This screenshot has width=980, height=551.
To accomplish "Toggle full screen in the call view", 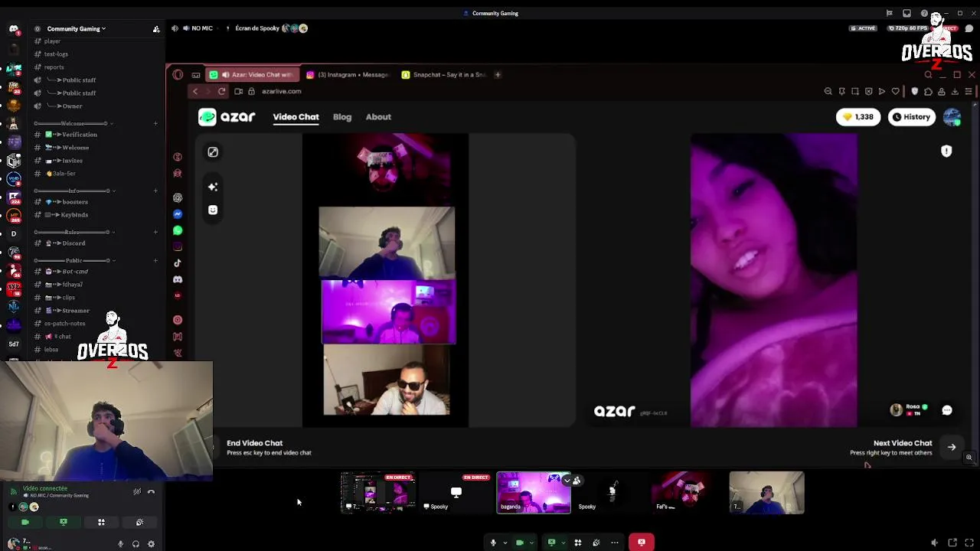I will 969,543.
